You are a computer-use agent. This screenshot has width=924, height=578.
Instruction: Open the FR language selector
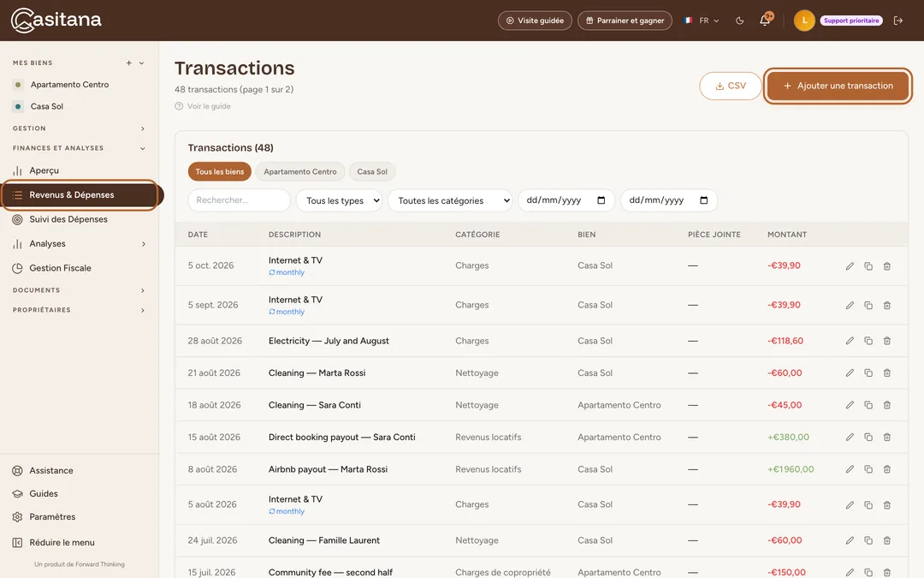(x=702, y=21)
